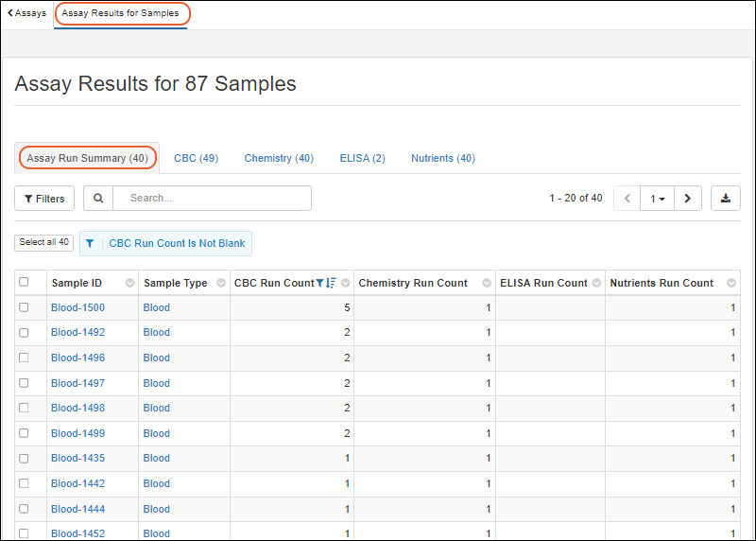Open Sample Type column menu icon
756x541 pixels.
tap(221, 283)
